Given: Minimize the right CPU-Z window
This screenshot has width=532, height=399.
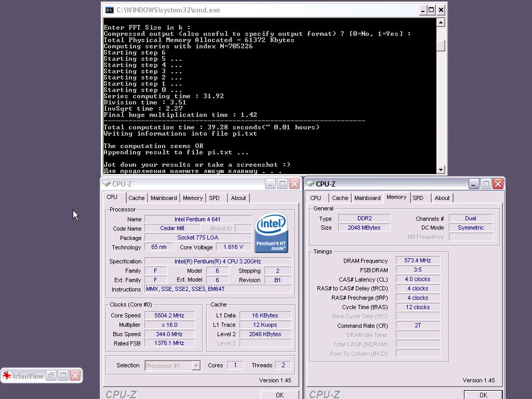Looking at the screenshot, I should click(x=474, y=183).
